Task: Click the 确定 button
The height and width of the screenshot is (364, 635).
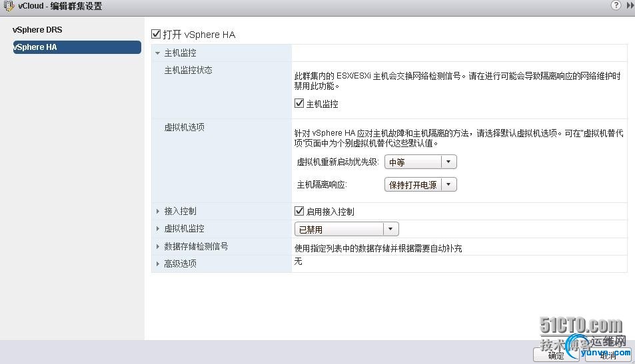Action: tap(556, 355)
